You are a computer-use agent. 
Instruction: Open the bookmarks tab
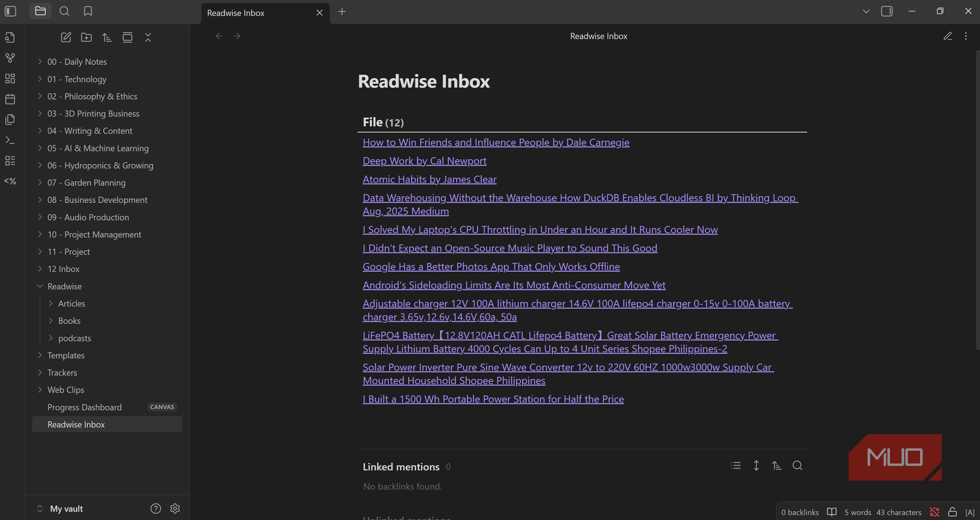88,11
